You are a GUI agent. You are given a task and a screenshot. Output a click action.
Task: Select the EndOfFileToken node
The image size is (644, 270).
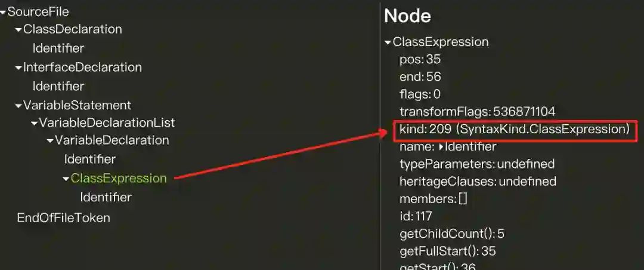[64, 217]
